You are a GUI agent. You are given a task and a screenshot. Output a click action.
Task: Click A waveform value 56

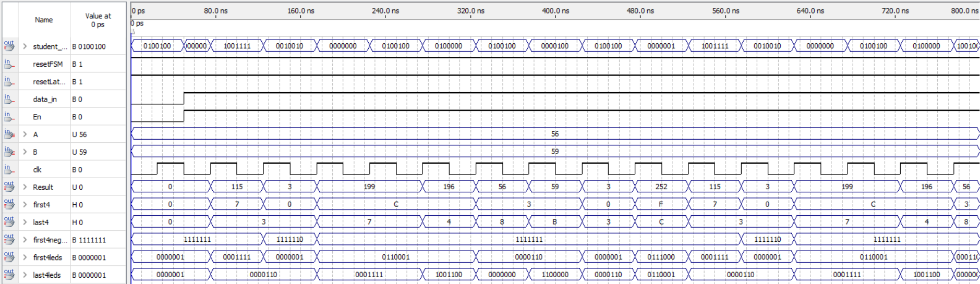(x=555, y=134)
